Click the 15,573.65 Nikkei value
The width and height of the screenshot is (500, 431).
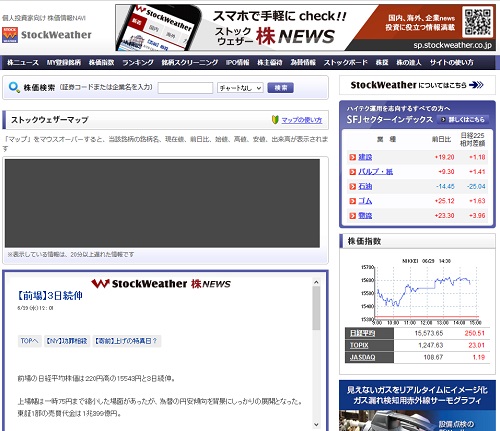[x=429, y=333]
